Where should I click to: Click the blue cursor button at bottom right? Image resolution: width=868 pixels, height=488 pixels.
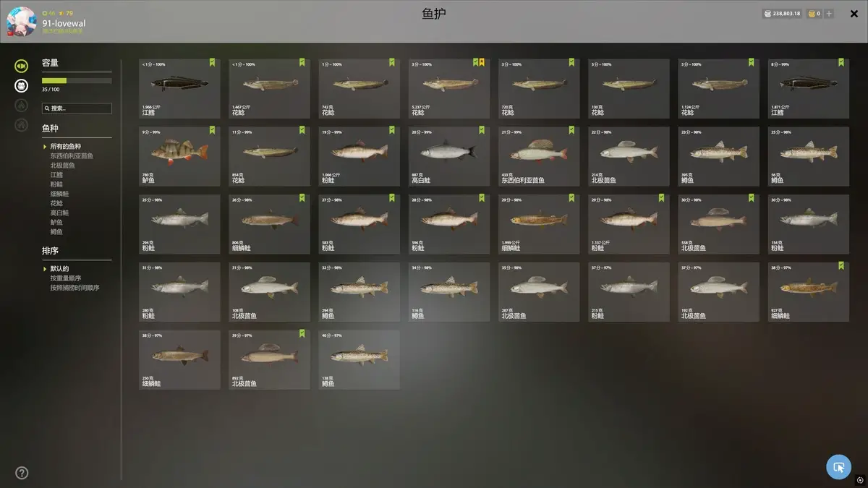click(x=838, y=467)
